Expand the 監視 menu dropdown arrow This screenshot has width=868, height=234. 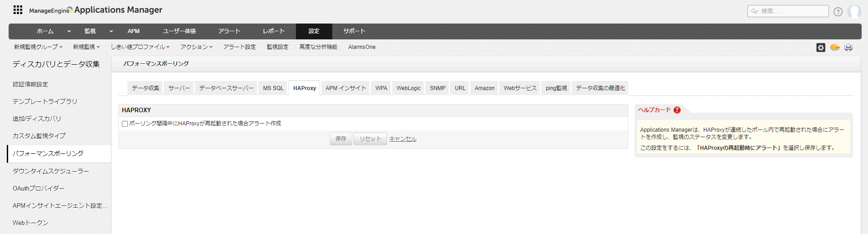111,31
